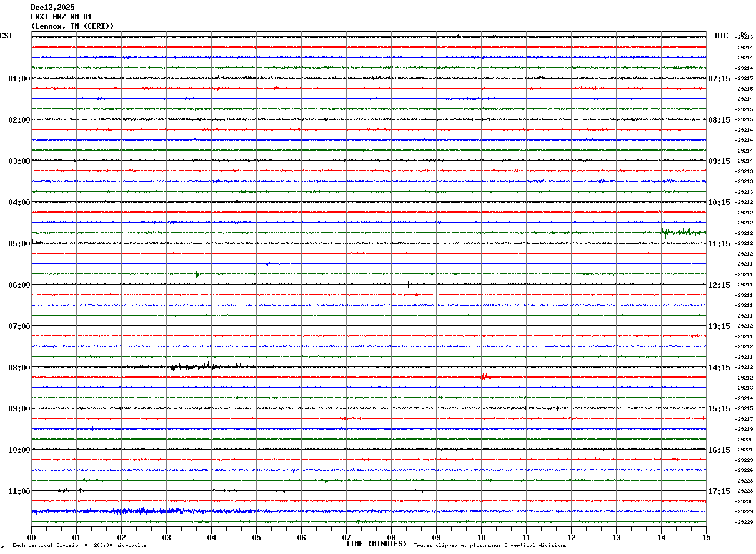Select the 09:00 CST time label
756x554 pixels.
coord(19,409)
